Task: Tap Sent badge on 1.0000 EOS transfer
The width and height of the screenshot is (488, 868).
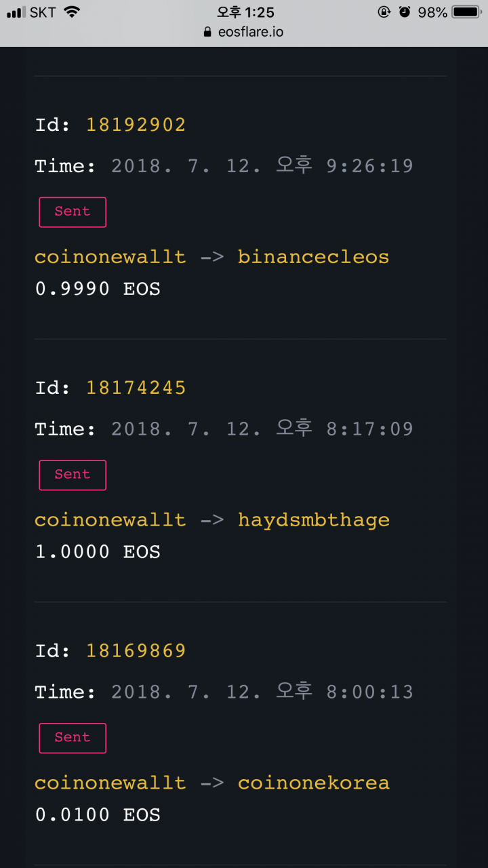Action: 73,475
